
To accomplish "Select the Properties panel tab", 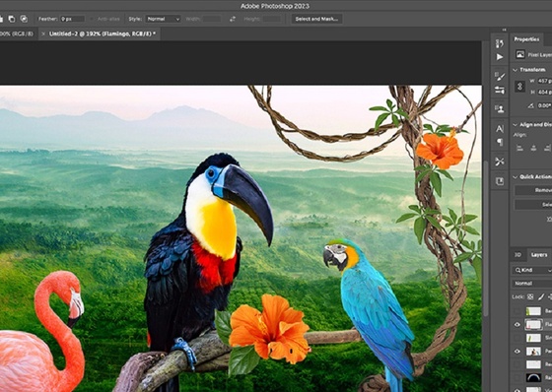I will tap(526, 39).
